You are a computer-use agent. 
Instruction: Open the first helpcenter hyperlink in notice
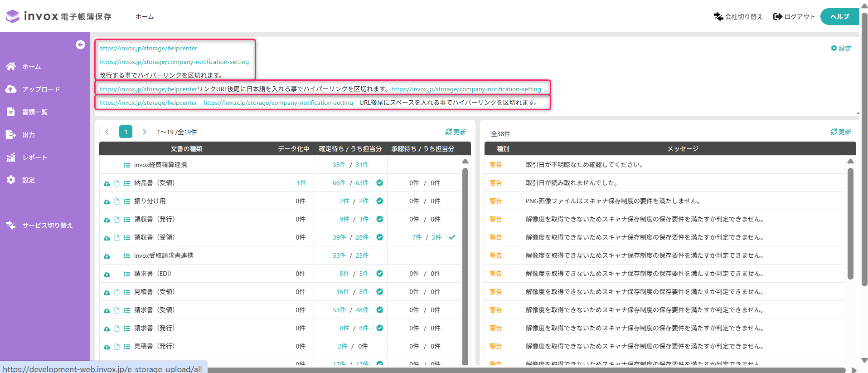coord(148,48)
